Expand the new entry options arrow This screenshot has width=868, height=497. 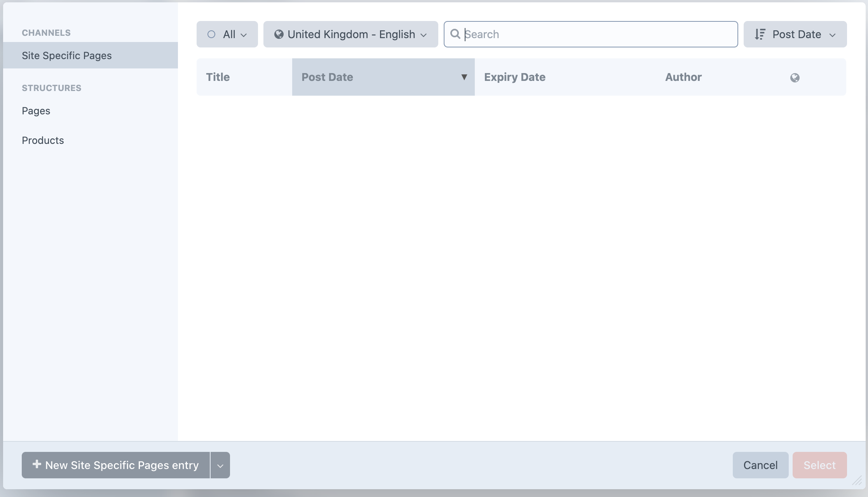220,465
